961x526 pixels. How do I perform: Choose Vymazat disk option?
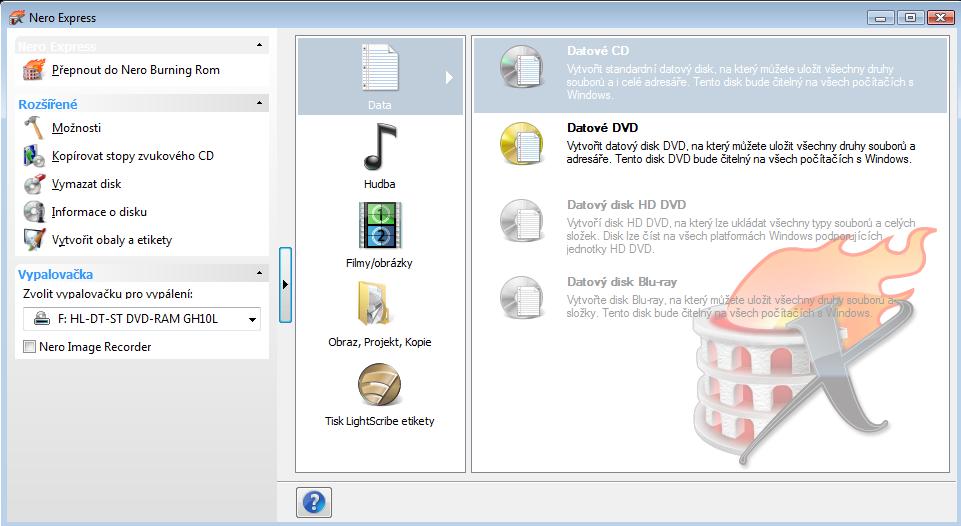pos(86,184)
